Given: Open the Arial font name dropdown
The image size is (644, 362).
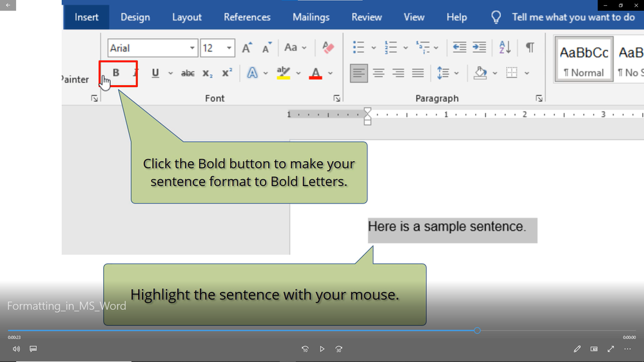Looking at the screenshot, I should [x=192, y=48].
